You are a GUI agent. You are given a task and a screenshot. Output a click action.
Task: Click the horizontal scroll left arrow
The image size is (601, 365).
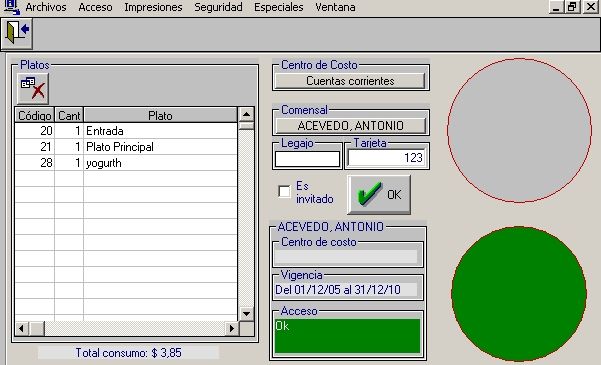[x=22, y=329]
